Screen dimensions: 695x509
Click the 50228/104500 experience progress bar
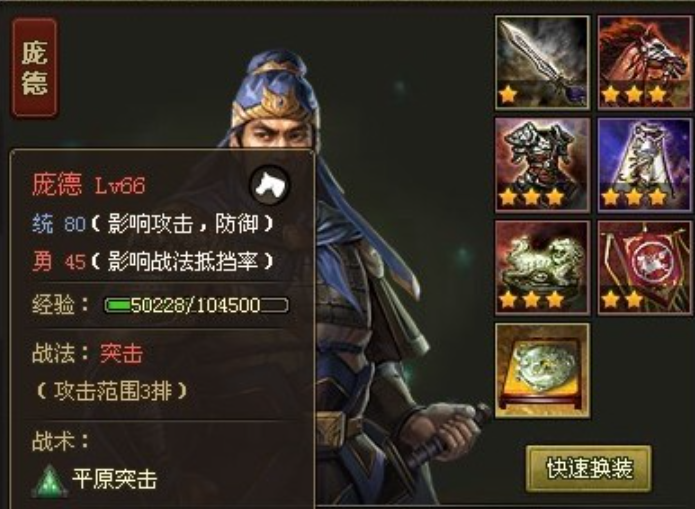click(x=196, y=305)
